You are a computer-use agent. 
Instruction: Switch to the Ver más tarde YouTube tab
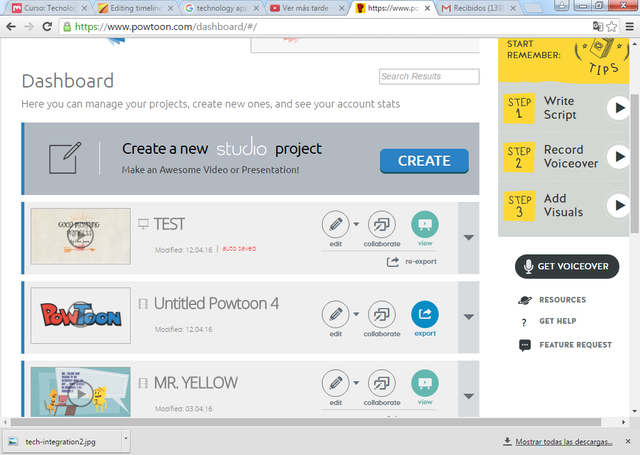click(305, 8)
